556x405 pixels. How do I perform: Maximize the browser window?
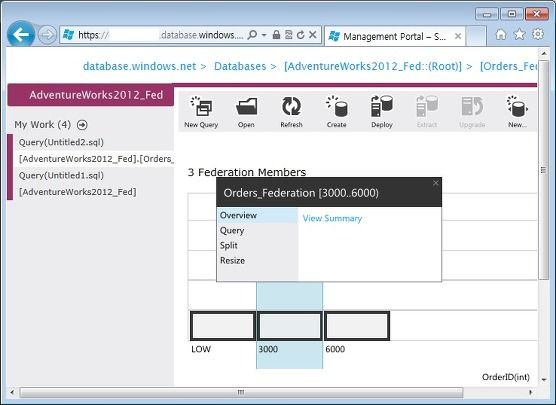(512, 14)
